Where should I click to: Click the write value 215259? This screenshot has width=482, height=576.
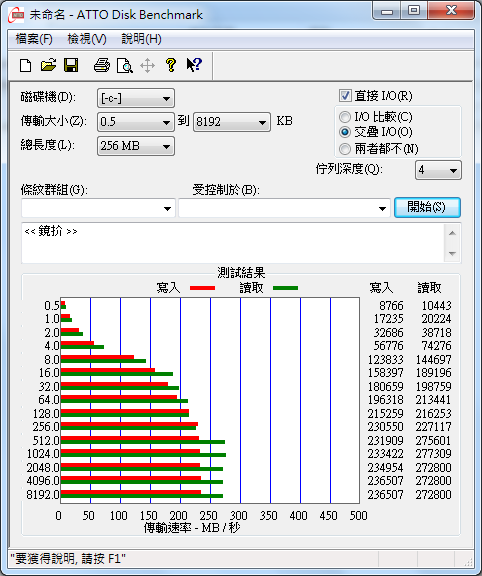tap(386, 414)
